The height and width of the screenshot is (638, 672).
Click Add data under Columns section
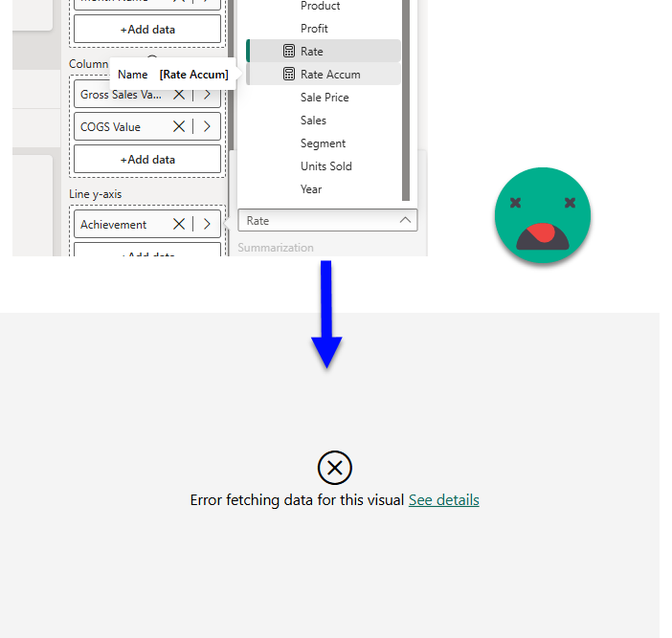(x=147, y=160)
